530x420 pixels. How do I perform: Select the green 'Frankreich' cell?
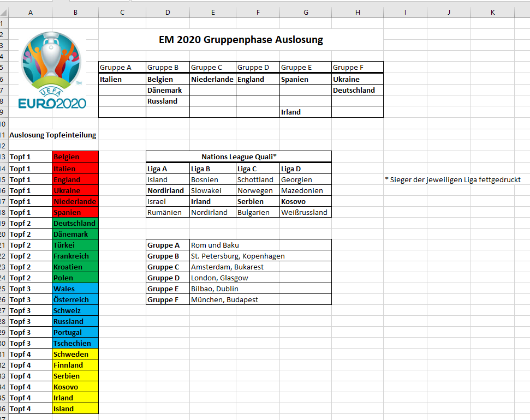pos(75,256)
